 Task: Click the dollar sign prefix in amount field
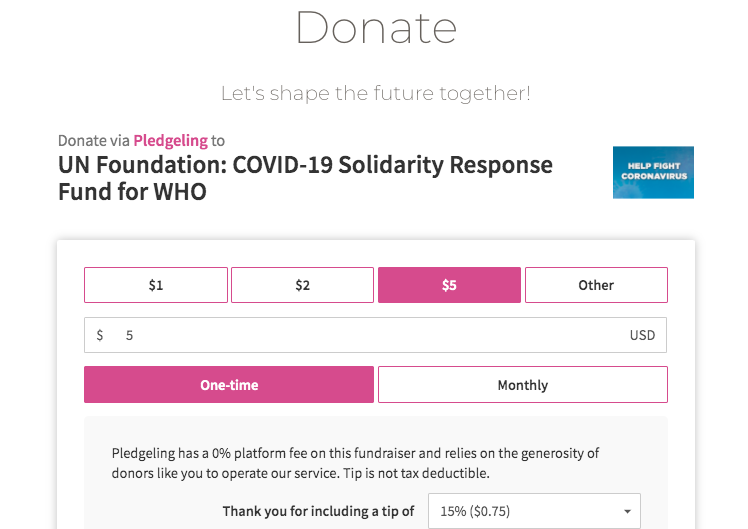click(100, 335)
